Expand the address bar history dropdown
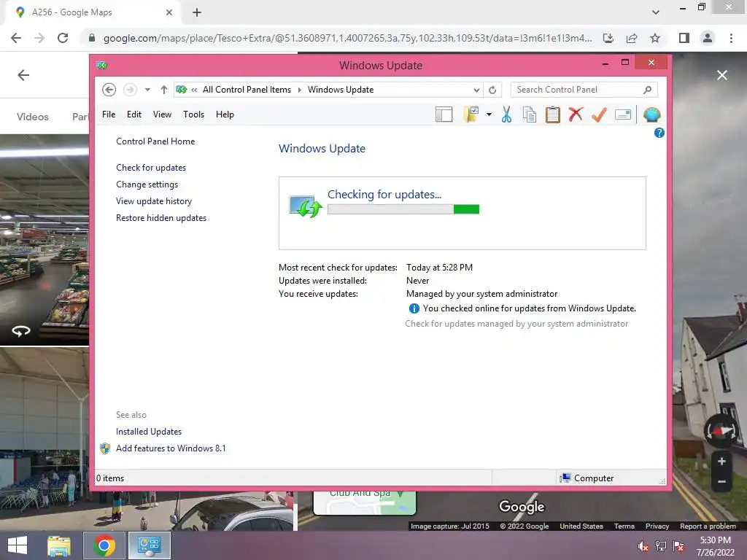Image resolution: width=747 pixels, height=560 pixels. (476, 90)
